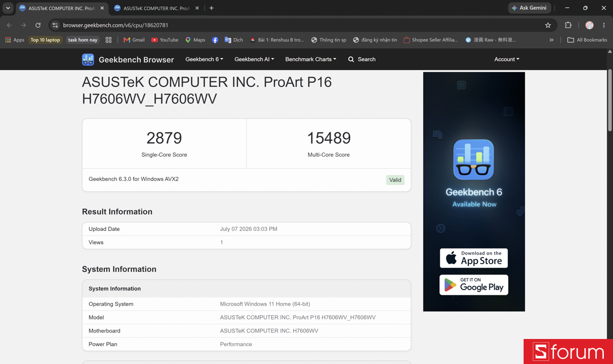View site information icon in address bar

[55, 25]
